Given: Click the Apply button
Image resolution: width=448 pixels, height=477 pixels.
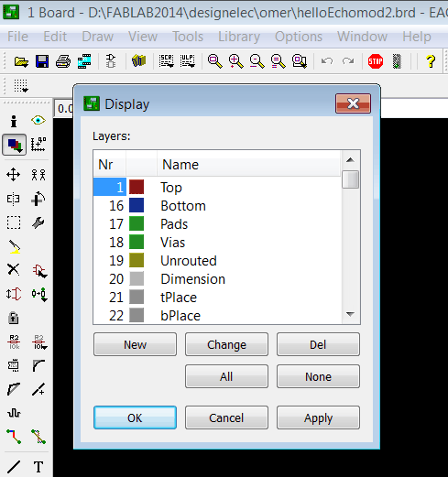Looking at the screenshot, I should 318,417.
